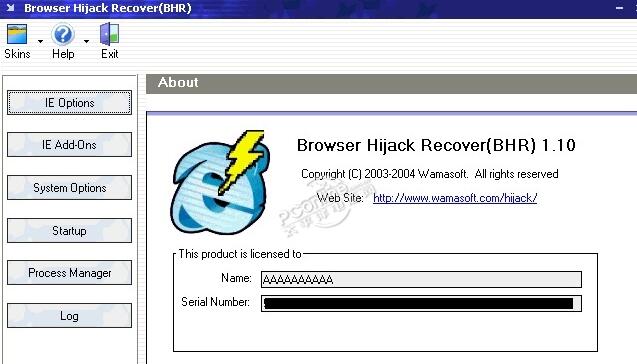Click the Exit door icon
The height and width of the screenshot is (364, 637).
(x=110, y=34)
